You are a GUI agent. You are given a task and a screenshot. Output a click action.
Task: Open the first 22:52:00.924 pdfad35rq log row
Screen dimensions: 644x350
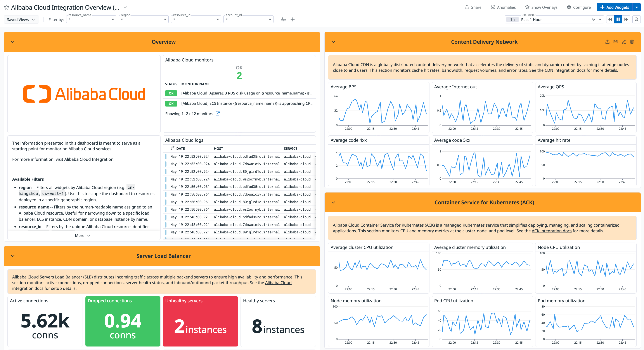coord(239,156)
